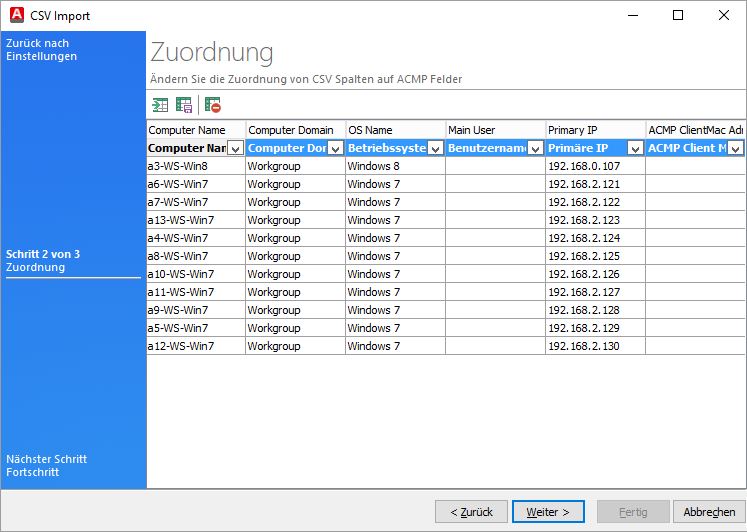Click the 192.168.2.130 IP address cell
This screenshot has width=747, height=532.
(595, 346)
